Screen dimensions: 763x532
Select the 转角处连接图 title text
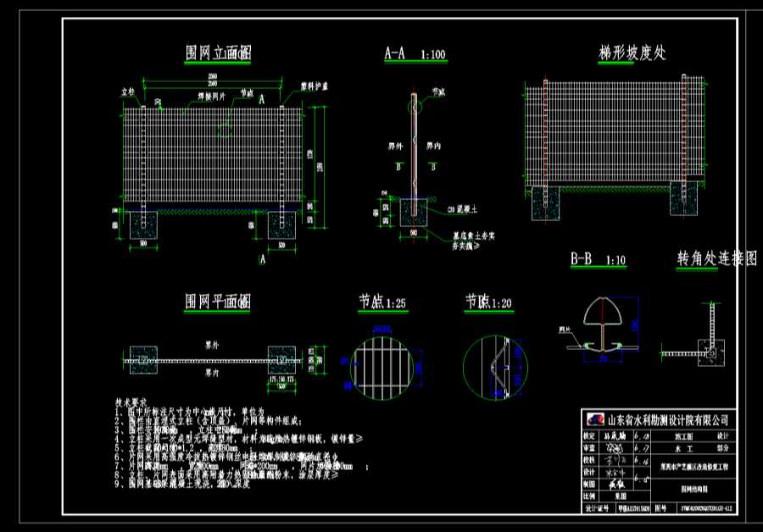coord(715,258)
